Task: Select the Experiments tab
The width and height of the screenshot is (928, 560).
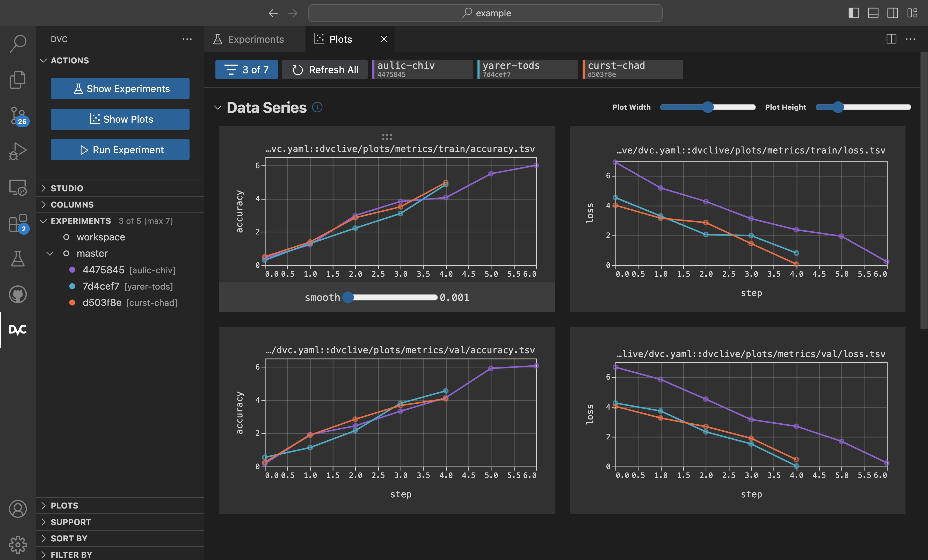Action: (255, 39)
